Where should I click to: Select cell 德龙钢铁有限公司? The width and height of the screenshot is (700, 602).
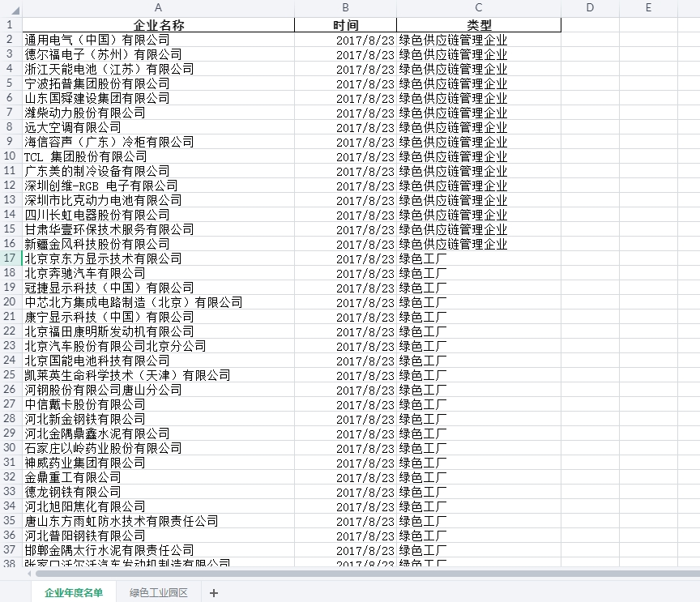(159, 492)
